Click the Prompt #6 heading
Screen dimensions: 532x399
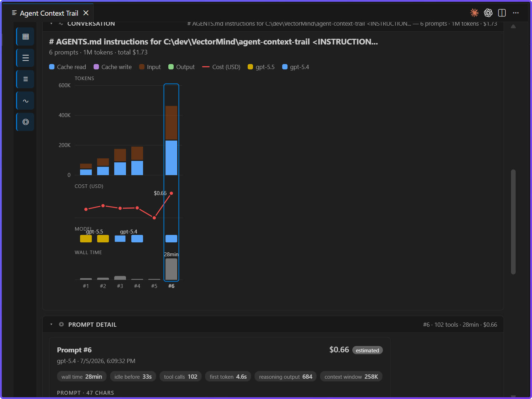coord(74,350)
